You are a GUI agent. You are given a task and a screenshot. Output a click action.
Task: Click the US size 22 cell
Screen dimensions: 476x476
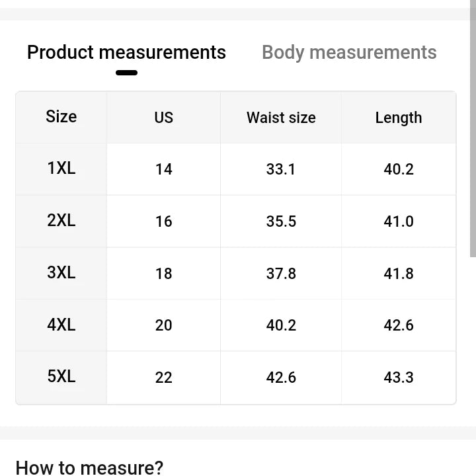[163, 377]
